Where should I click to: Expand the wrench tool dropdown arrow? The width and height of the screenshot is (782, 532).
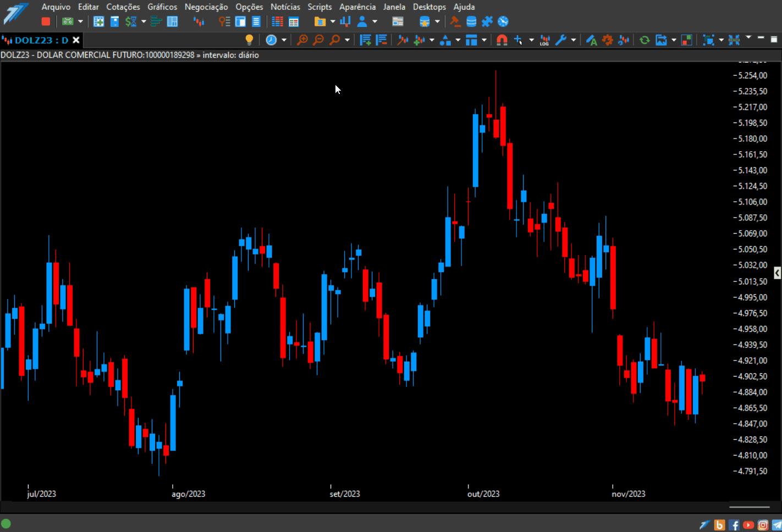click(573, 40)
